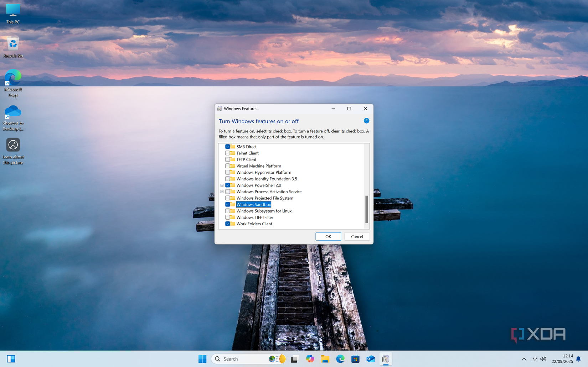
Task: Open the help question mark icon
Action: 366,121
